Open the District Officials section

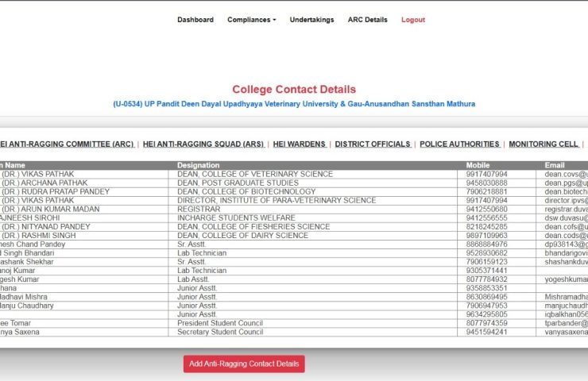coord(373,144)
